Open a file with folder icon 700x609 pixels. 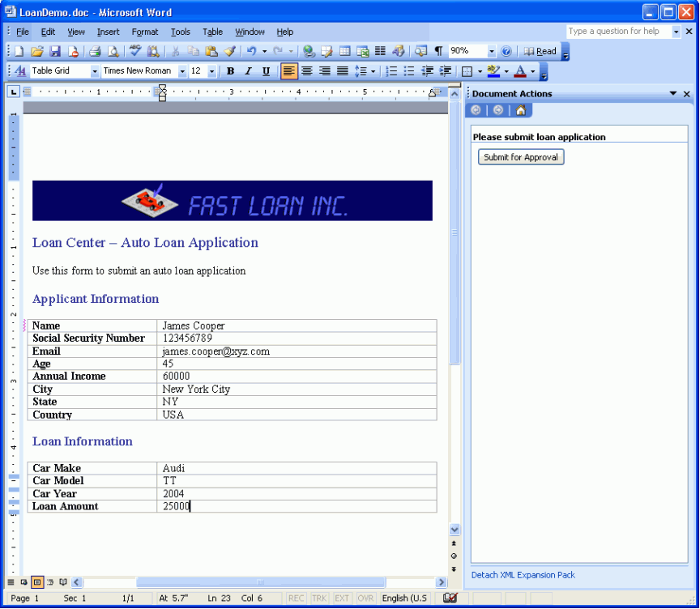point(37,51)
